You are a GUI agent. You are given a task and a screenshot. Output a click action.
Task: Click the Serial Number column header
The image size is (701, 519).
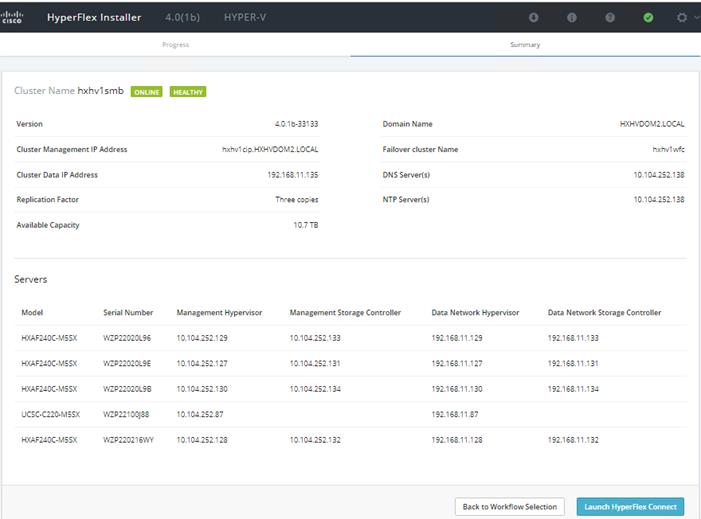coord(128,312)
